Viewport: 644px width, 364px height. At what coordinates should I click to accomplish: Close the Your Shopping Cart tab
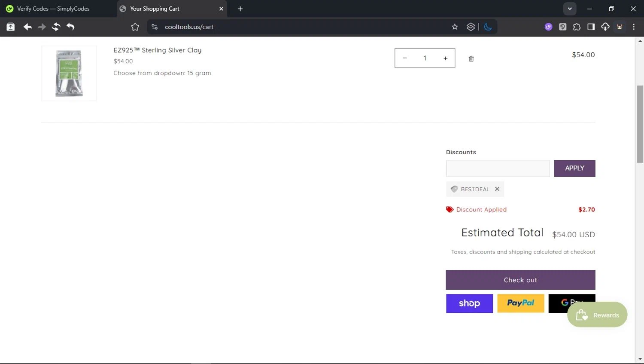point(221,9)
